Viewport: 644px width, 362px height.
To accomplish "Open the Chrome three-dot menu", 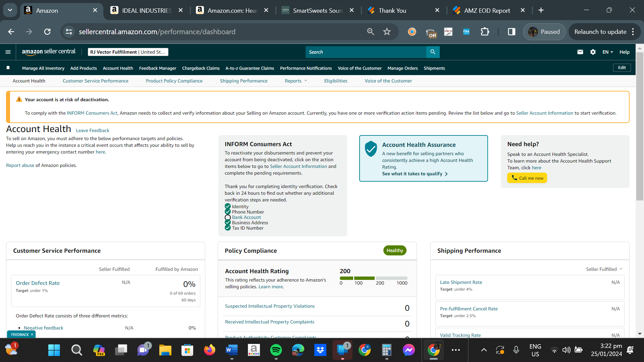I will click(633, 32).
